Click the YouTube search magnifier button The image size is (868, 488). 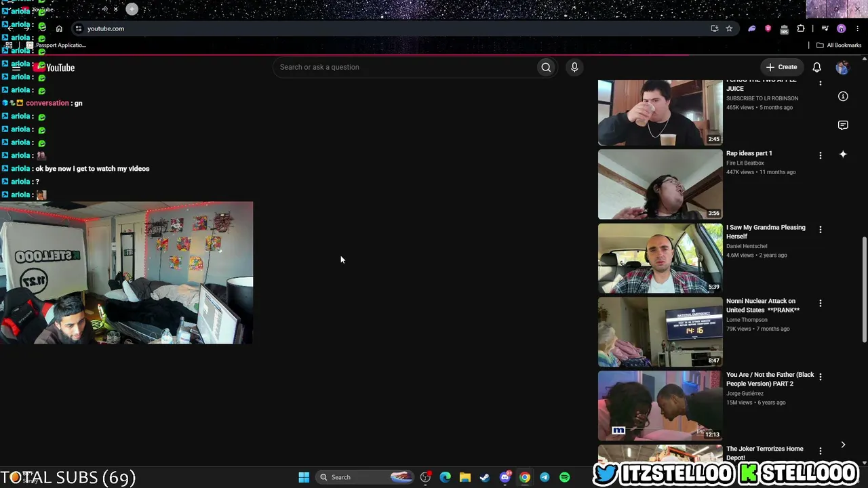click(546, 67)
